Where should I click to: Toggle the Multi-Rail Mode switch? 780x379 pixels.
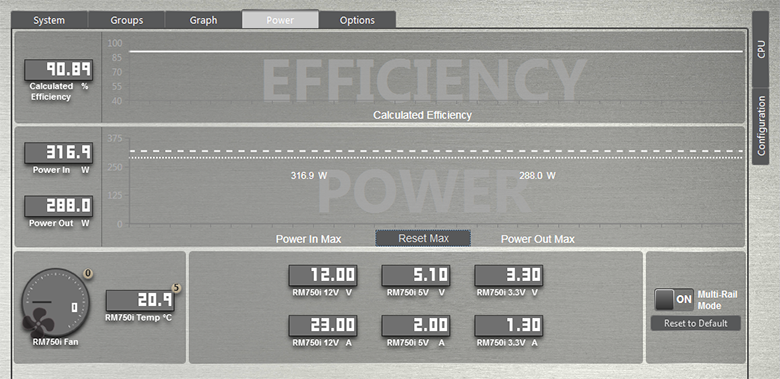(674, 299)
